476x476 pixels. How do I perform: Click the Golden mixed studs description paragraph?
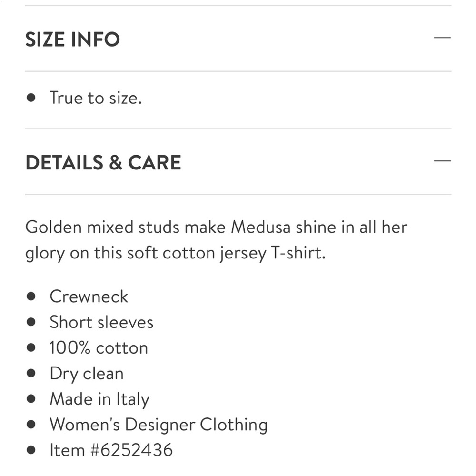click(x=216, y=240)
